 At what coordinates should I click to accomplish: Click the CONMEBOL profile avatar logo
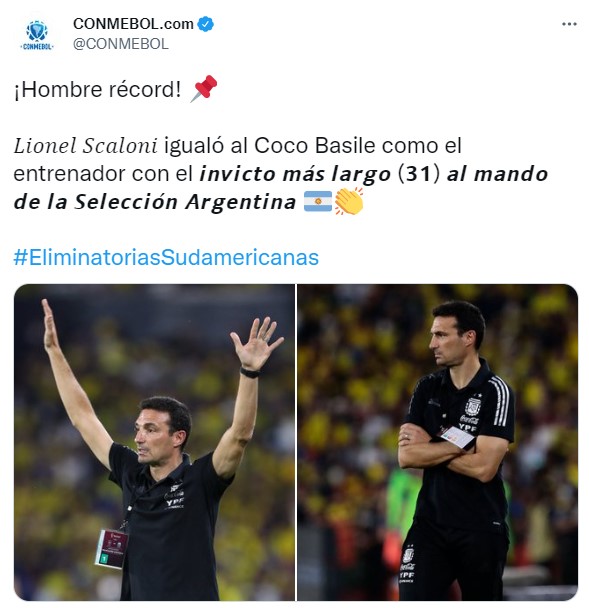37,35
